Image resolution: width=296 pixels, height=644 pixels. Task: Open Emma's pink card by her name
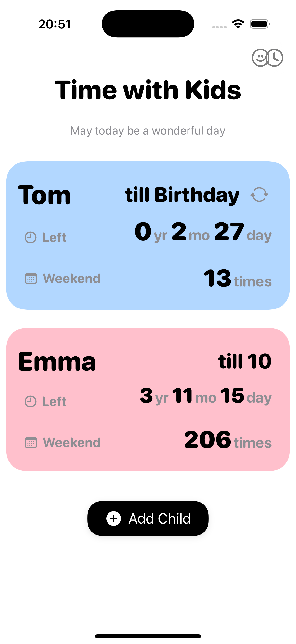coord(57,362)
